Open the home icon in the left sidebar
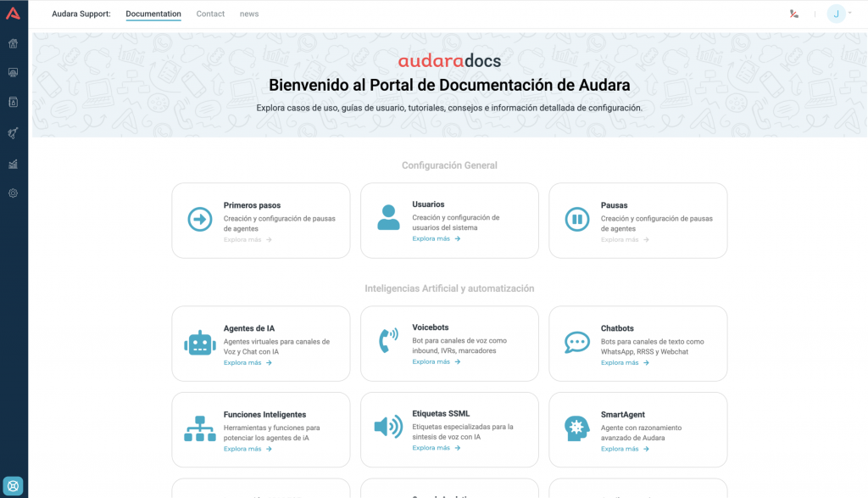This screenshot has height=498, width=868. pyautogui.click(x=13, y=44)
